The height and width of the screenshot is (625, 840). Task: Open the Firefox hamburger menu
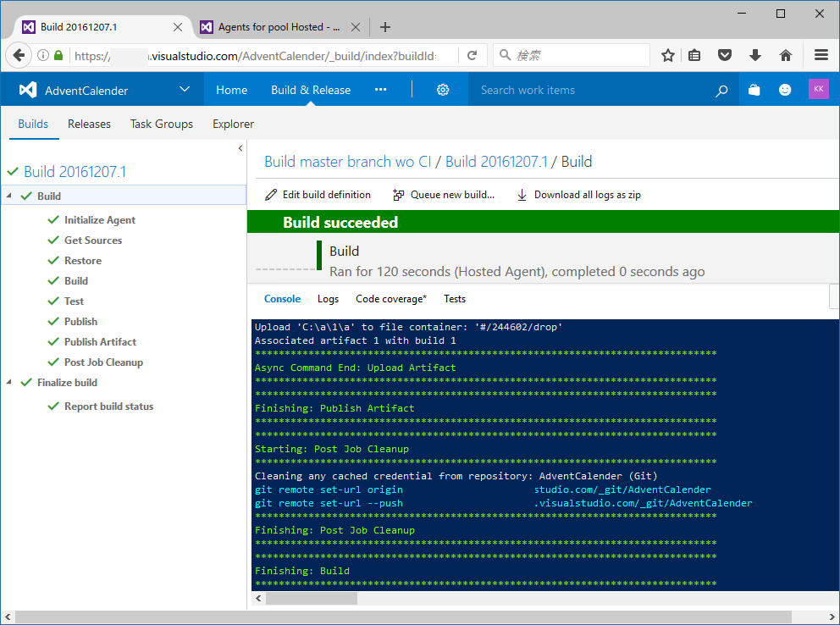821,55
